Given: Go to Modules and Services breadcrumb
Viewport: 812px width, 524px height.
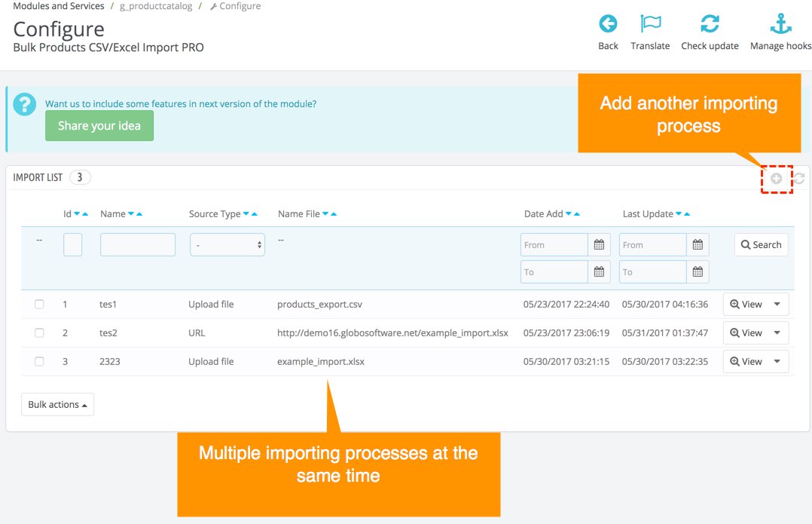Looking at the screenshot, I should 59,6.
